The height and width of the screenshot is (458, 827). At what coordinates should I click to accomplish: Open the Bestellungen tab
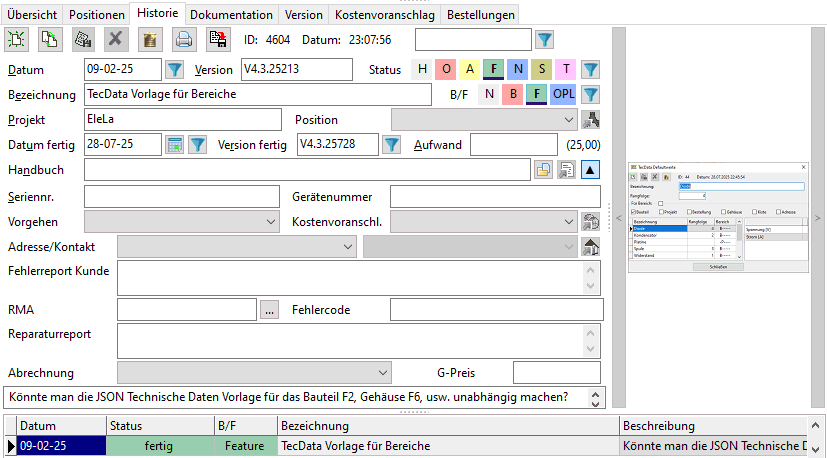(481, 15)
